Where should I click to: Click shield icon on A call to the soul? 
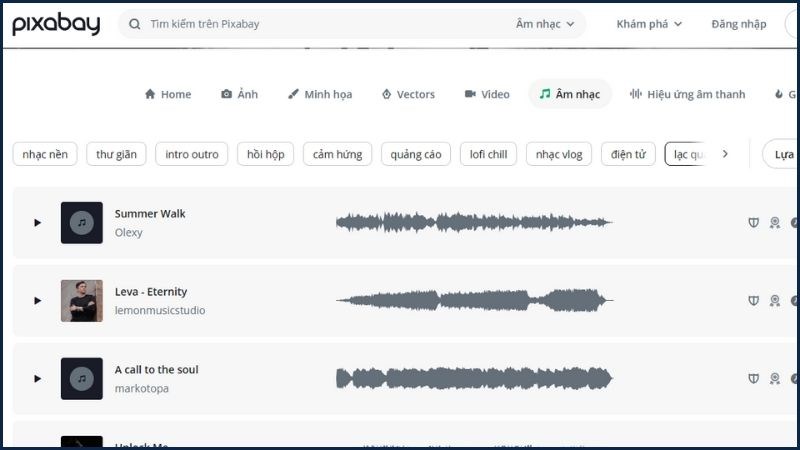pos(754,379)
